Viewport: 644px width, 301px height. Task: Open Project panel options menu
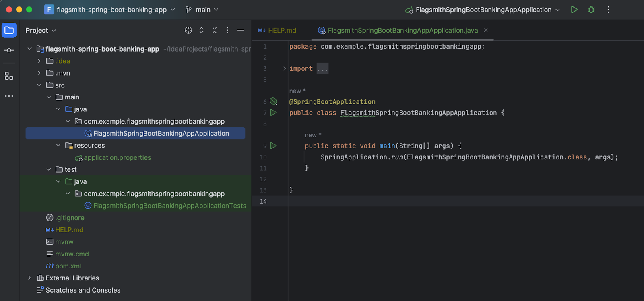click(227, 30)
